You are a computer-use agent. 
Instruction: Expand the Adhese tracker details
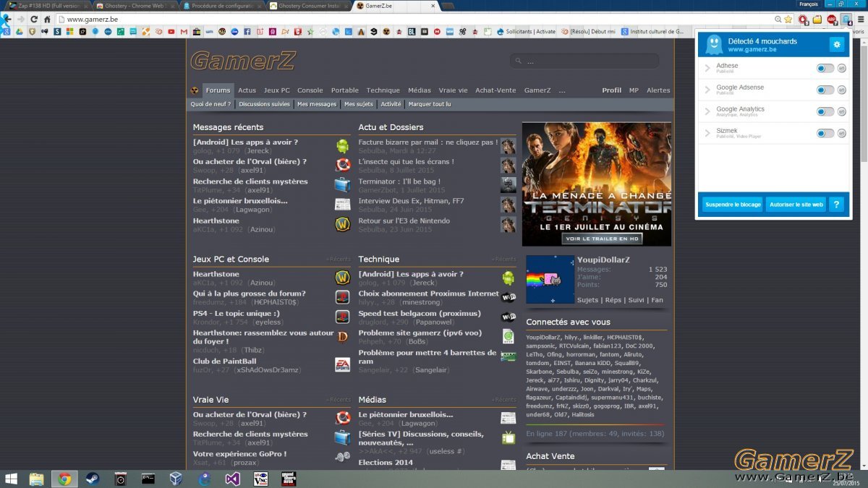click(x=708, y=68)
